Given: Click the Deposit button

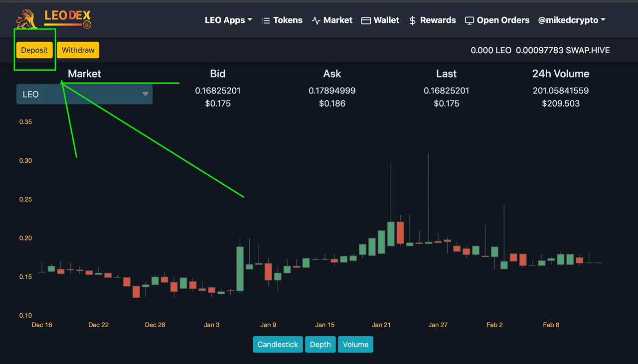Looking at the screenshot, I should click(34, 50).
